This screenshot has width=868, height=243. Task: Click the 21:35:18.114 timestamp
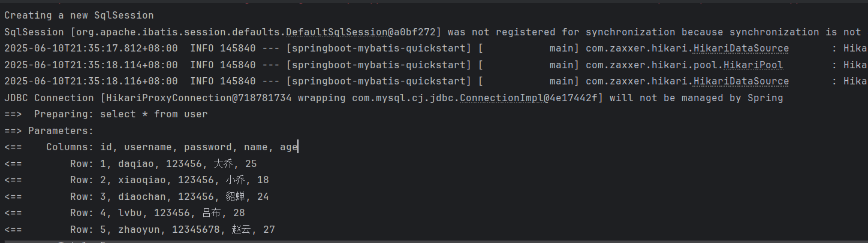[x=91, y=65]
